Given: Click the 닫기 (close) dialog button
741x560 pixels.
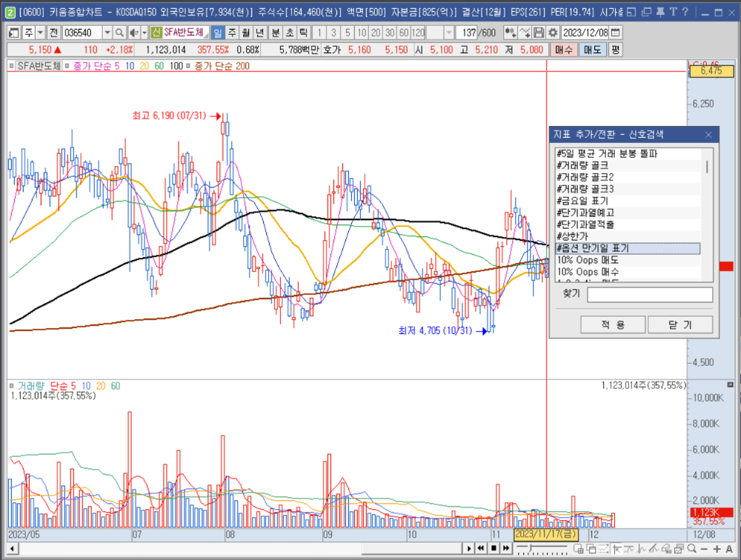Looking at the screenshot, I should 680,324.
